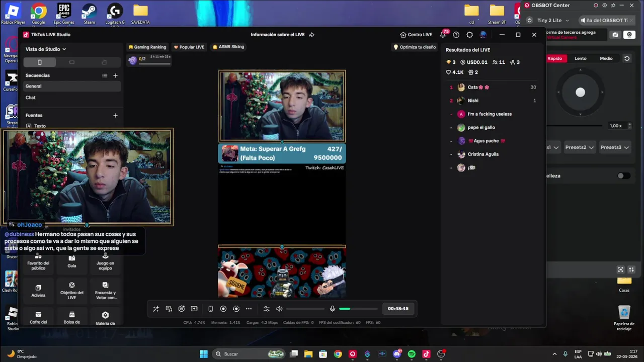The height and width of the screenshot is (362, 644).
Task: Select Medio speed in OBSBOT Center
Action: 606,58
